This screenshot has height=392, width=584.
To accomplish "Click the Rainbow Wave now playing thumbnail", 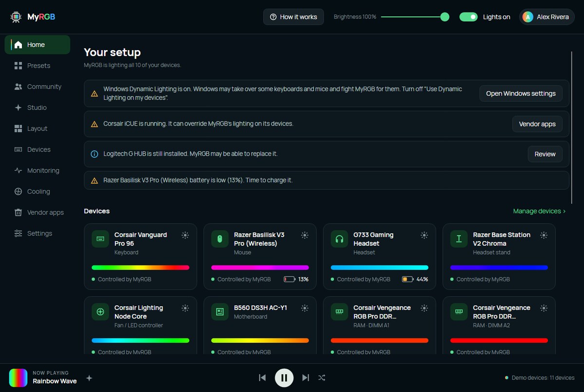I will pyautogui.click(x=18, y=377).
